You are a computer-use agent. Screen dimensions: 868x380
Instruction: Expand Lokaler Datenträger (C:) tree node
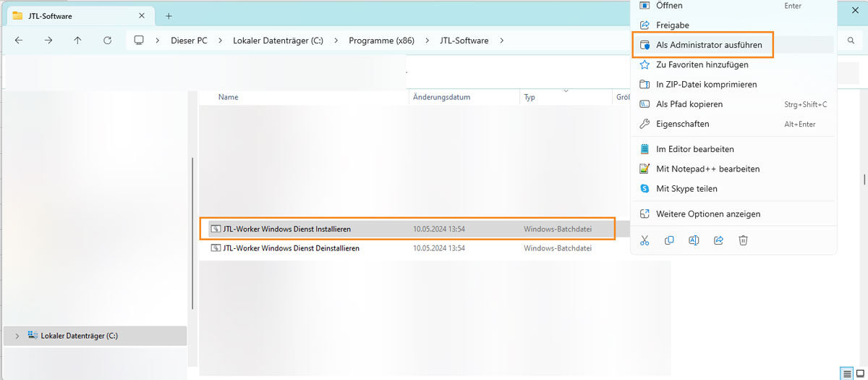(17, 336)
